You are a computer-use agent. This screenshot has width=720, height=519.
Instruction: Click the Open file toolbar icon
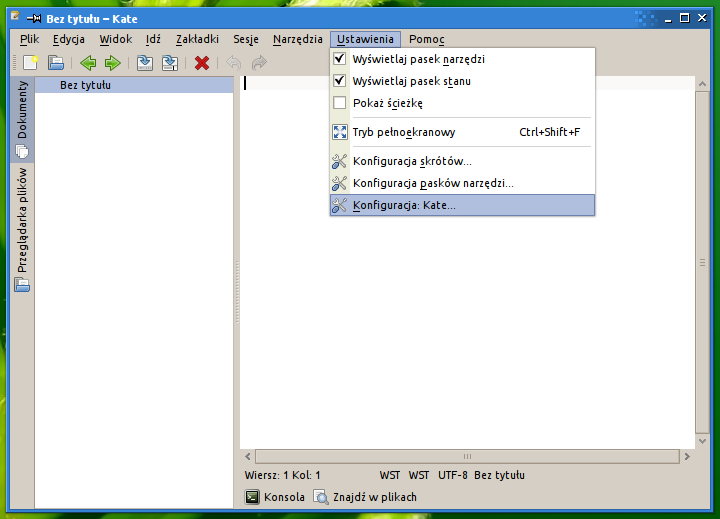click(x=56, y=62)
